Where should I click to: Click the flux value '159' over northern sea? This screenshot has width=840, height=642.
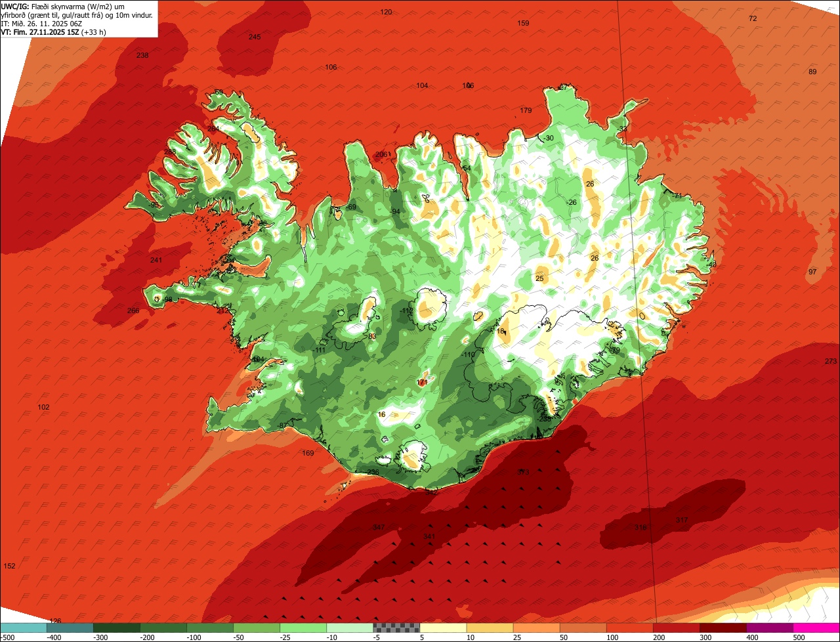coord(523,24)
